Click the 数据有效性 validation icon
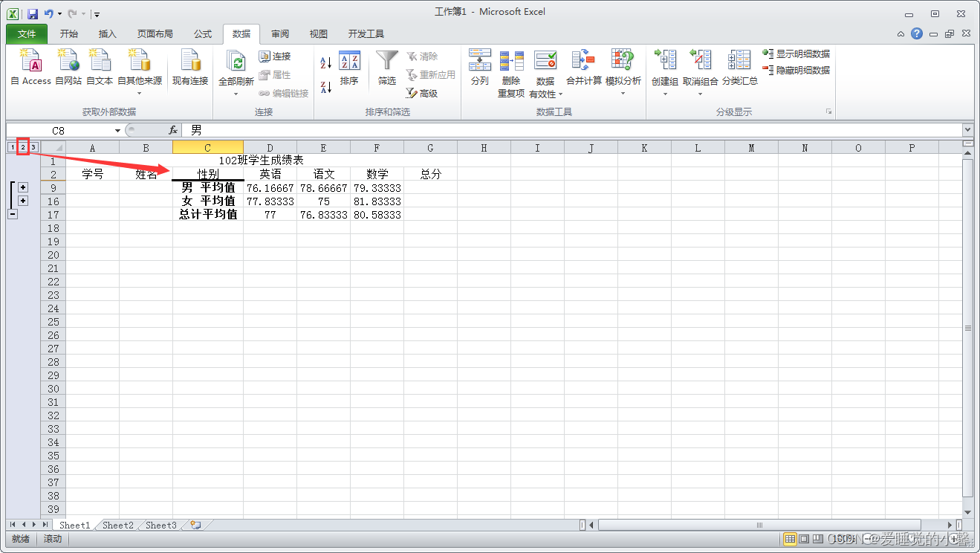Viewport: 980px width, 553px height. [545, 60]
